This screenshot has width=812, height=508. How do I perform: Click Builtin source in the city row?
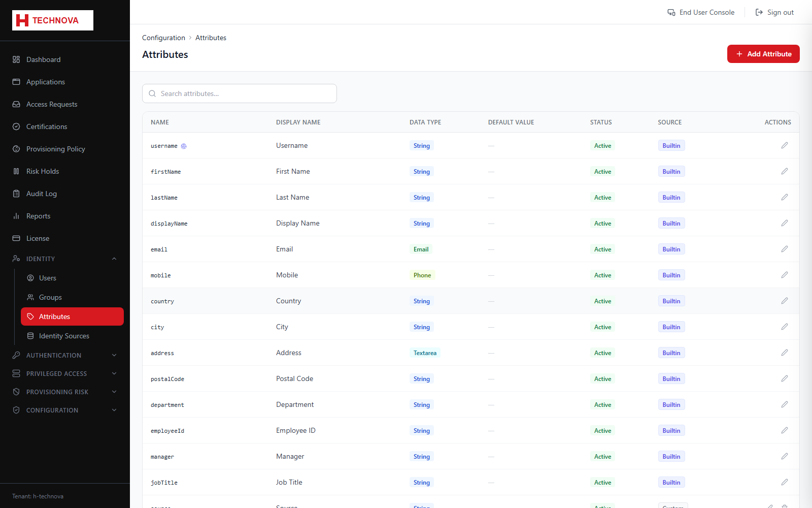click(671, 327)
